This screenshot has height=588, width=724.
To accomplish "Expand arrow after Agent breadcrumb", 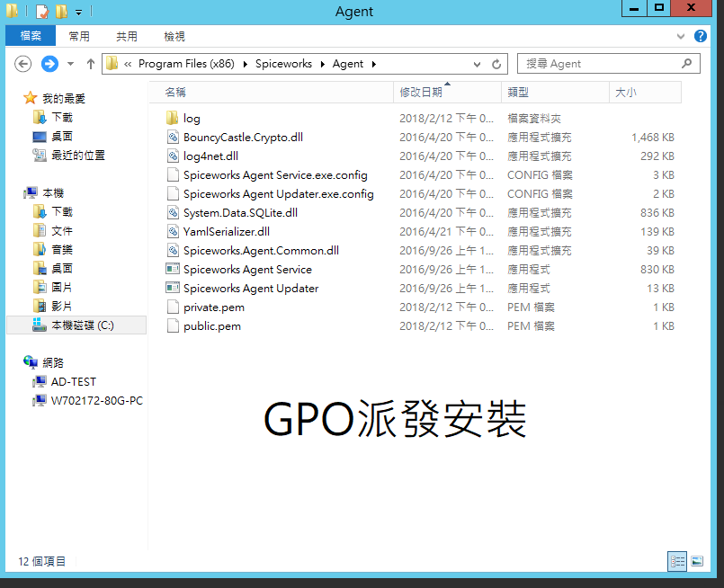I will coord(373,64).
